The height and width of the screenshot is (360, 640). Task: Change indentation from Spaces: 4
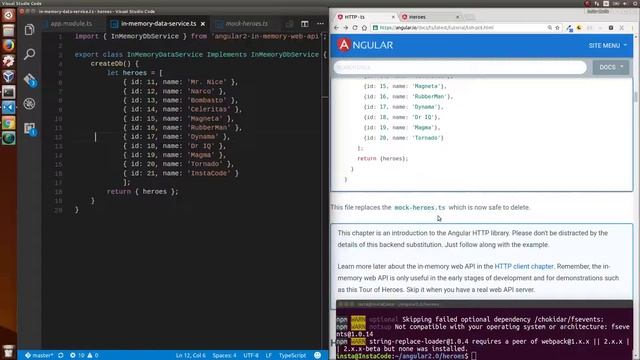(224, 356)
